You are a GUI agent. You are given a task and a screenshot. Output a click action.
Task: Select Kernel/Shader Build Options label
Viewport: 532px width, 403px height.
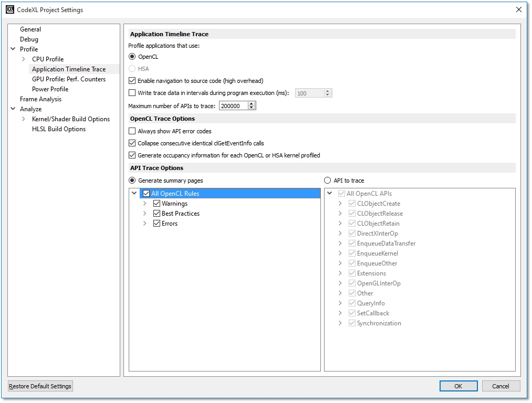coord(71,119)
